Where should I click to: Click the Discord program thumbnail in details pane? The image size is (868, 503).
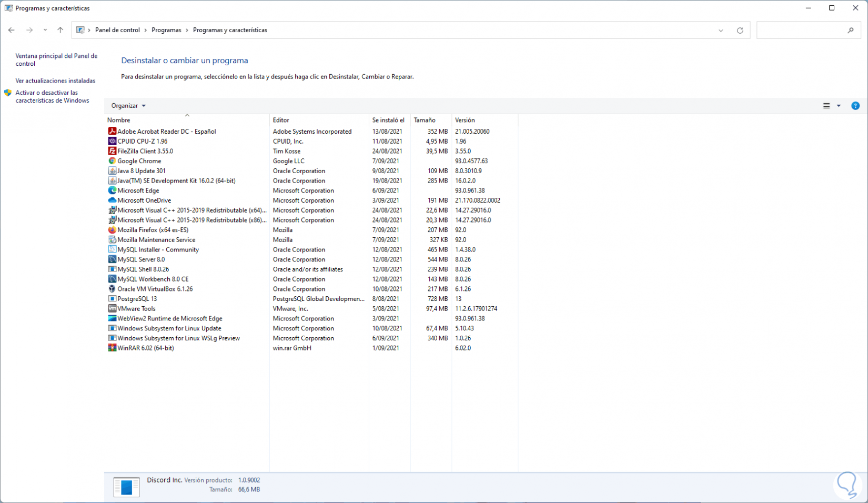pos(126,487)
